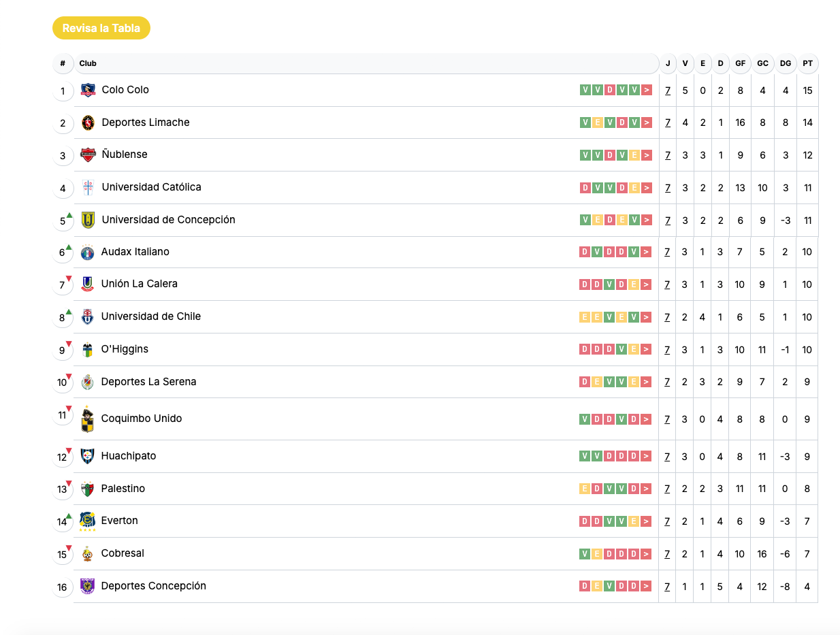
Task: Click the DG column header
Action: 786,63
